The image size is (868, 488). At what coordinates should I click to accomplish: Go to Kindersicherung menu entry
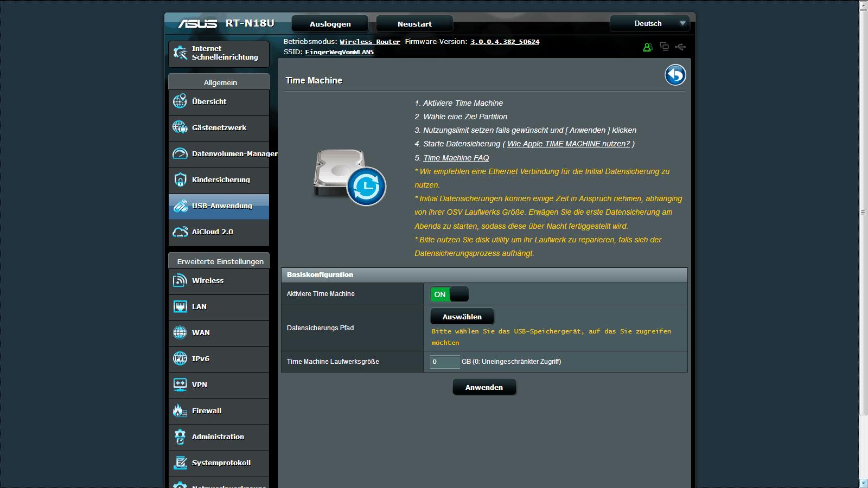tap(219, 180)
